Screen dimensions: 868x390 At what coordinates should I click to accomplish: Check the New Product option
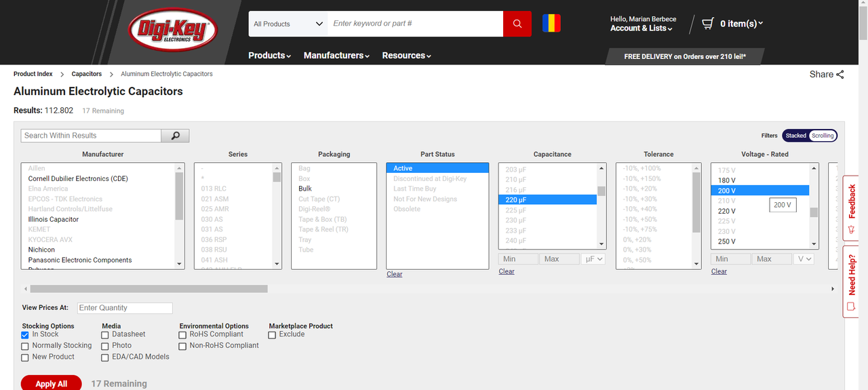25,357
